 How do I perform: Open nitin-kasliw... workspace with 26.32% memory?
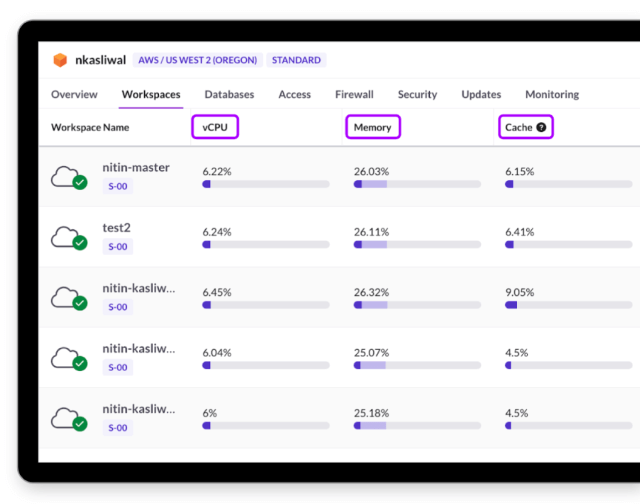click(139, 288)
